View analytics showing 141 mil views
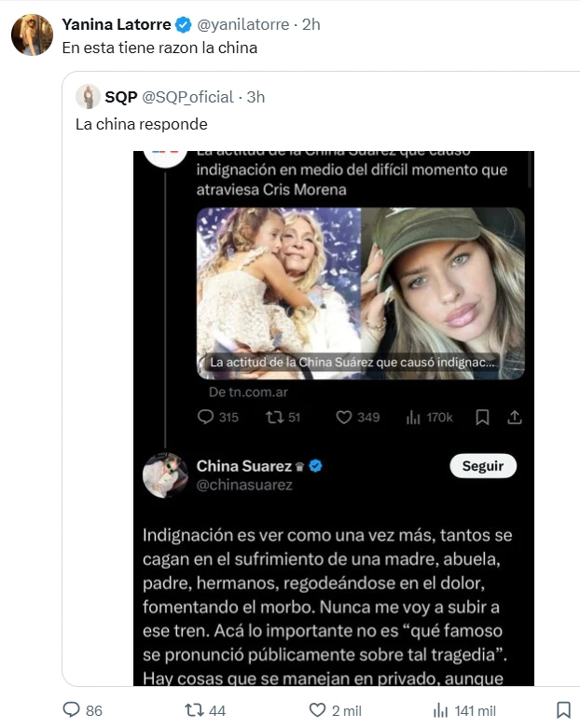This screenshot has height=728, width=580. tap(442, 710)
